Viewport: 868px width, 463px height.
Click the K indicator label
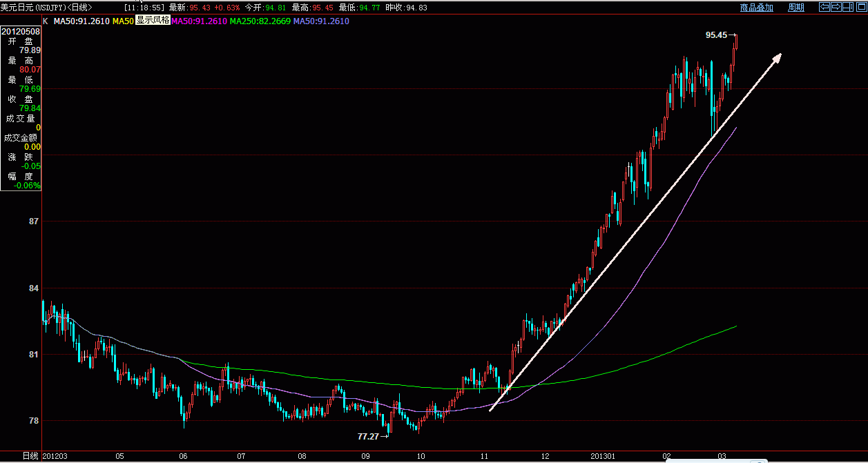(46, 21)
